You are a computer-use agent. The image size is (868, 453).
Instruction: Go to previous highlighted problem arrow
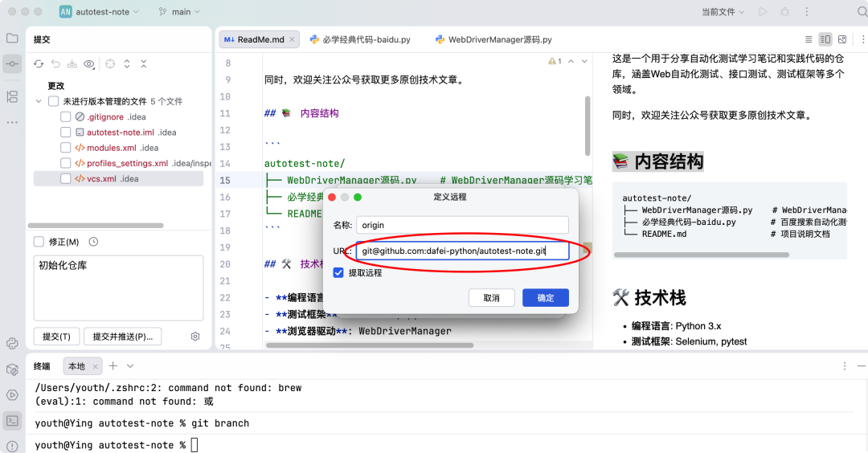click(x=571, y=61)
